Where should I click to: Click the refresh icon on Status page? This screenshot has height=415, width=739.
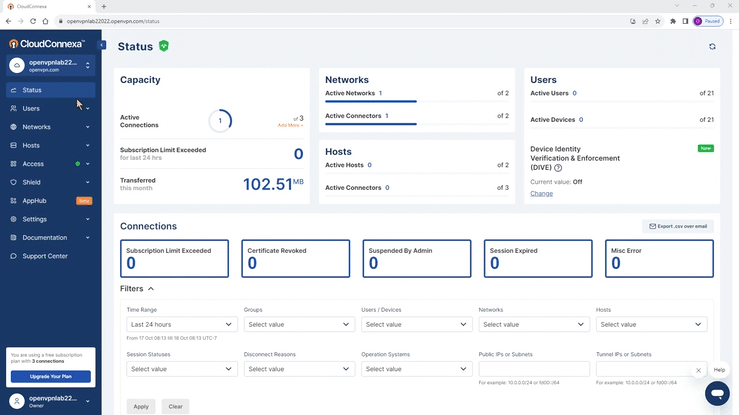pyautogui.click(x=712, y=46)
